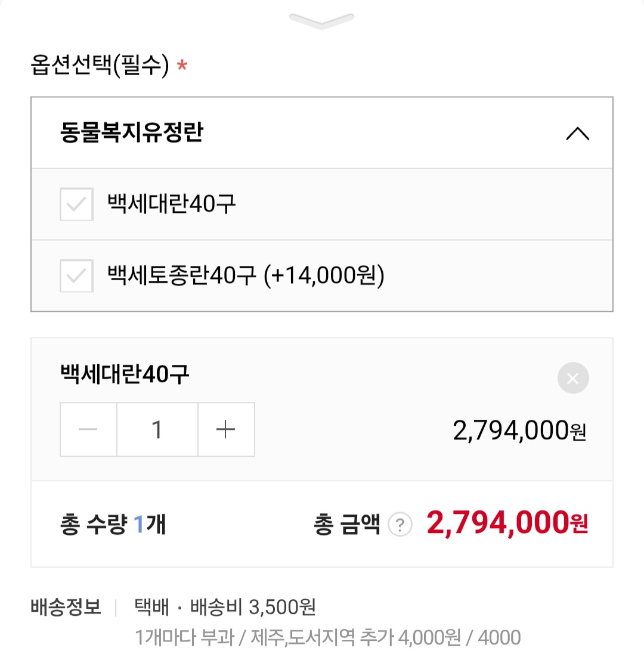Choose the 백세토종란40구 (+14,000원) option label
Image resolution: width=644 pixels, height=669 pixels.
(x=246, y=275)
